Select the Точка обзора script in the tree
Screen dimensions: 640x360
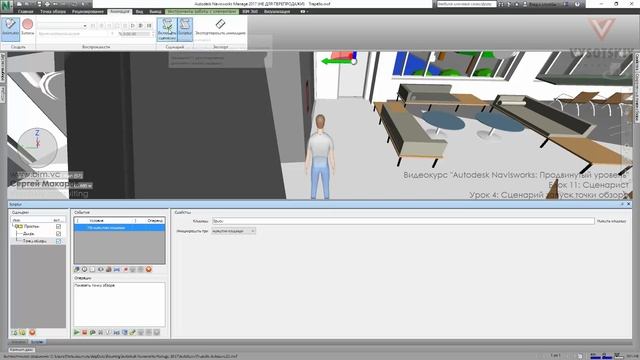[34, 241]
